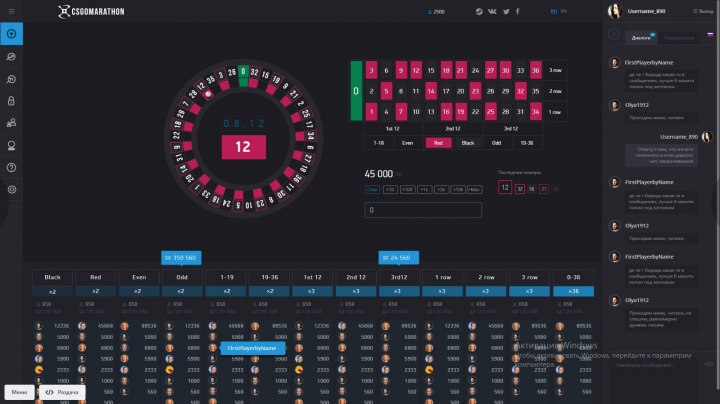This screenshot has width=720, height=404.
Task: Select the 3rd 12 bet on table
Action: (x=511, y=129)
